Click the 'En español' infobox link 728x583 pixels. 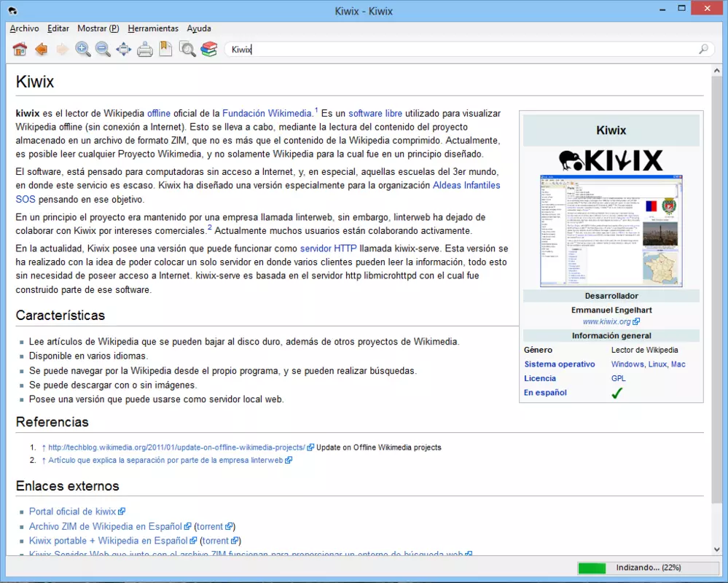click(545, 392)
